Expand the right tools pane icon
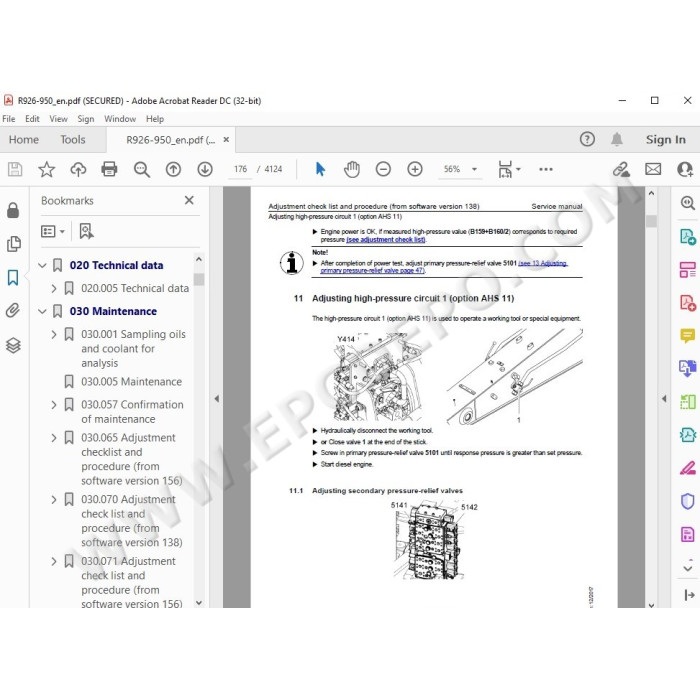Image resolution: width=700 pixels, height=700 pixels. (x=689, y=595)
